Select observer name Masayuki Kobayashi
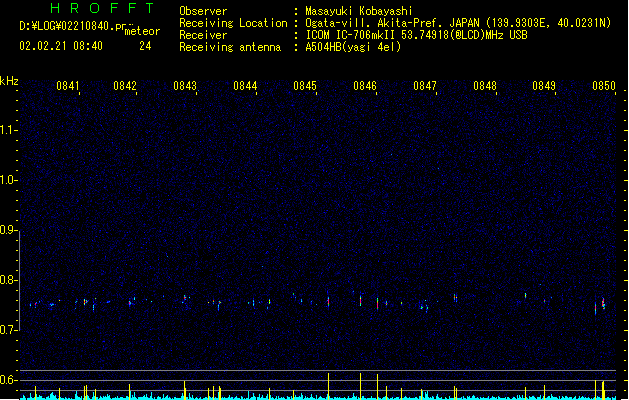629x400 pixels. pos(359,11)
